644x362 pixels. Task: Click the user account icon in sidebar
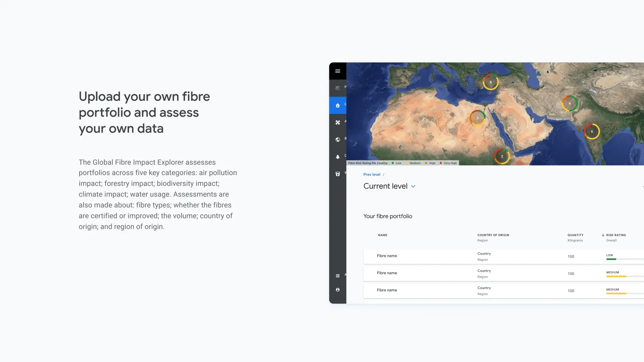pos(338,289)
